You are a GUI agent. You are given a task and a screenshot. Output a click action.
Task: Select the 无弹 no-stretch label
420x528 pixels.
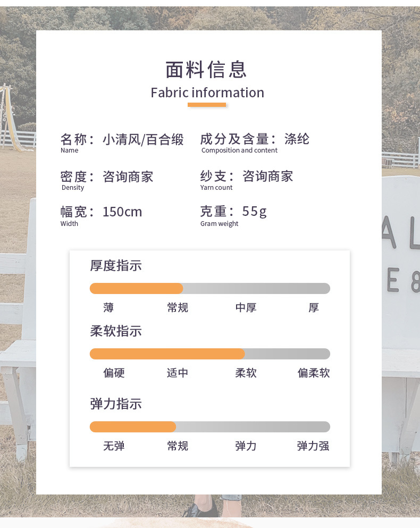coord(114,446)
